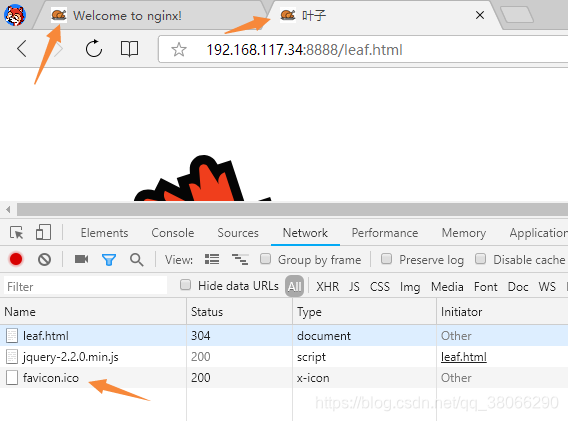Click the jquery-2.2.0.min.js file icon

[x=12, y=357]
